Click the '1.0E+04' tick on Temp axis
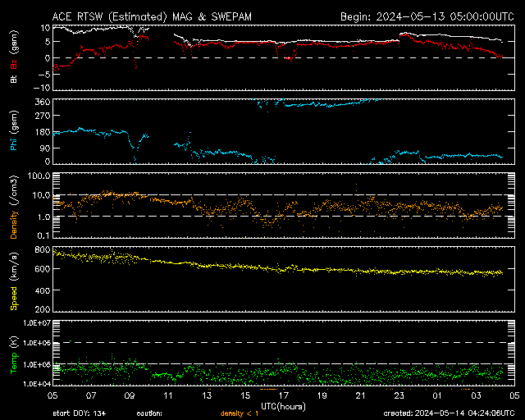 point(37,383)
